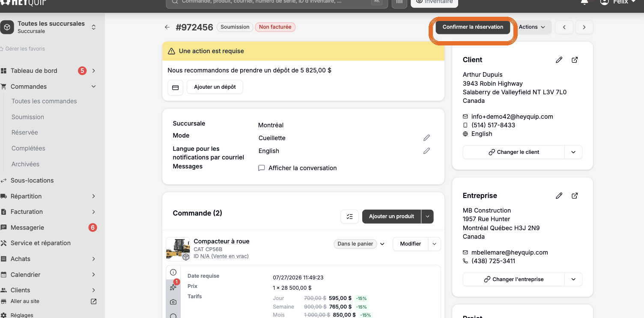The height and width of the screenshot is (318, 644).
Task: Open the Actions dropdown
Action: click(x=532, y=27)
